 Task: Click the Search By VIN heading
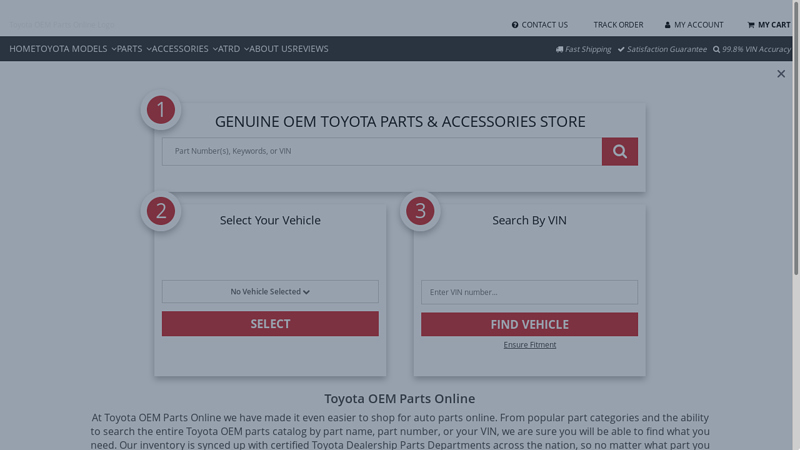coord(529,220)
